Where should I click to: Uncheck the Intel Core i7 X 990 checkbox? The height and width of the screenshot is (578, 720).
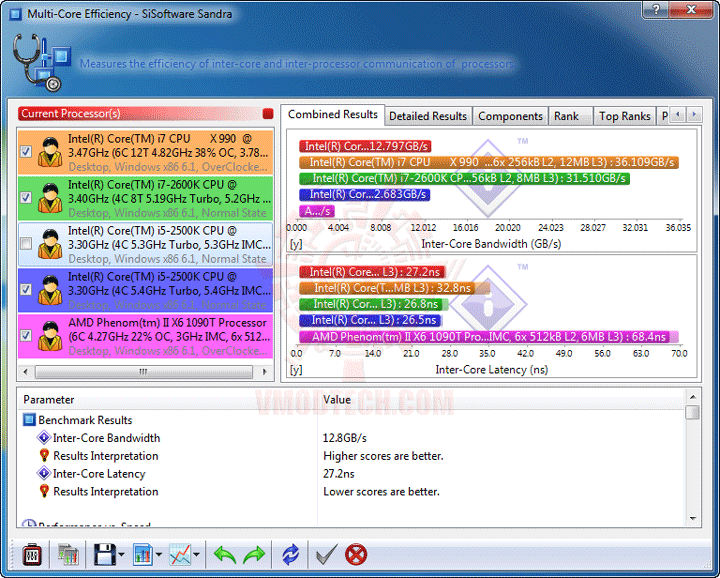point(26,152)
